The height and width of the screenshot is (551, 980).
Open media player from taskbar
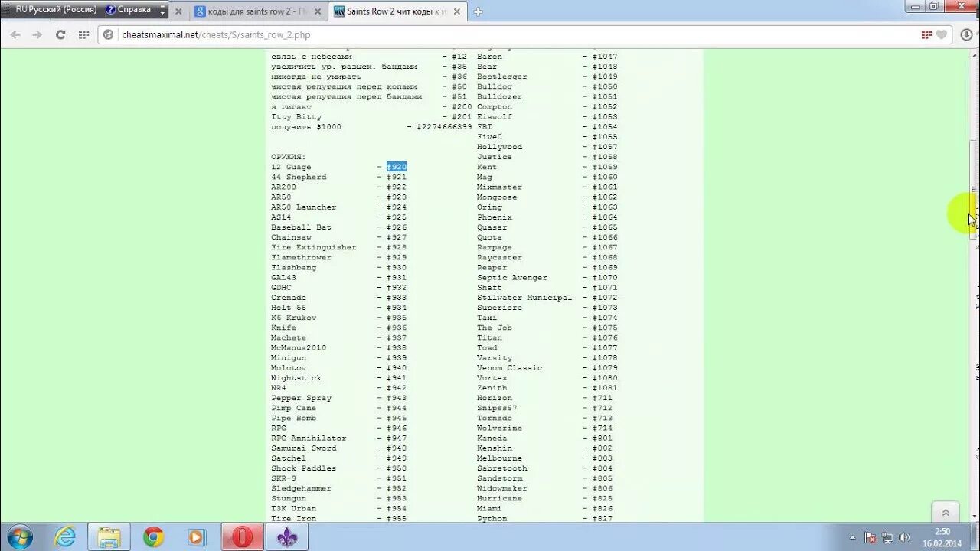pos(197,536)
